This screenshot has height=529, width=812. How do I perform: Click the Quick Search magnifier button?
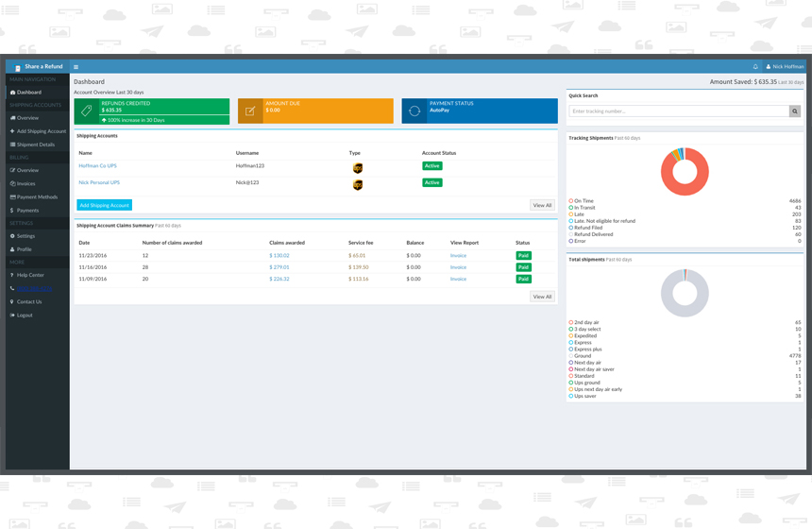tap(795, 111)
